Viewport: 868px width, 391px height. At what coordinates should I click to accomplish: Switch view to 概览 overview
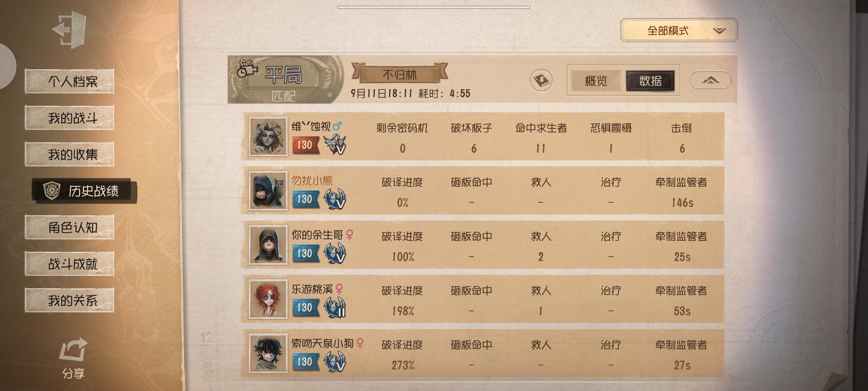(596, 81)
